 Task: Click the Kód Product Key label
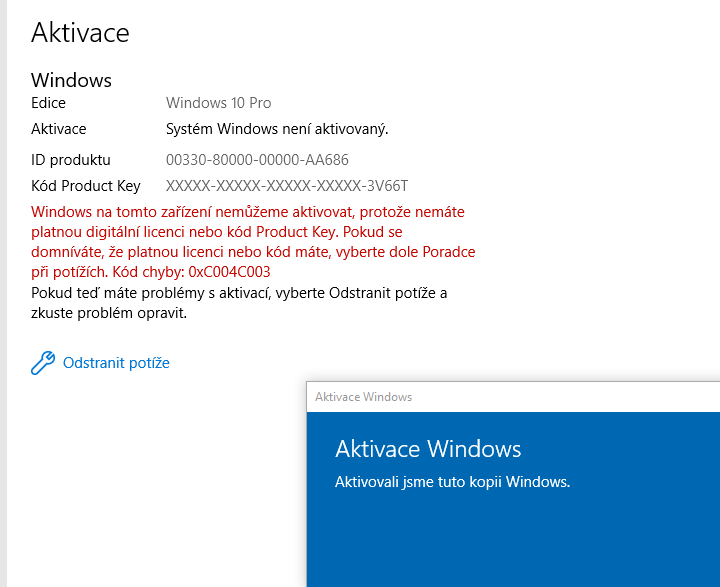pyautogui.click(x=86, y=186)
